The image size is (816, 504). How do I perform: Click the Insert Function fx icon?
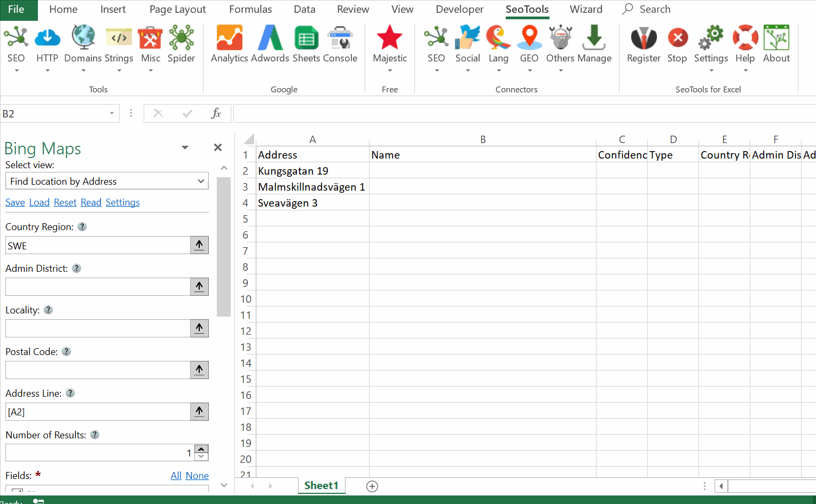216,113
